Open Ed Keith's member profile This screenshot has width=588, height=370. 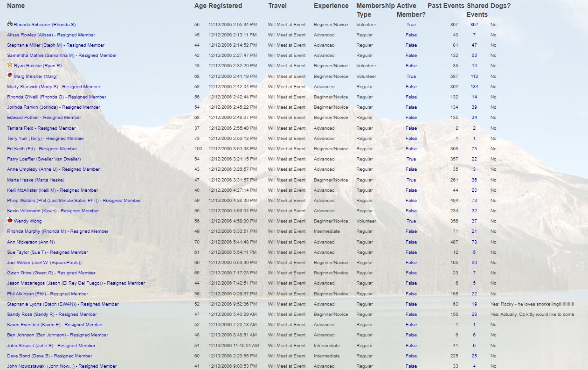(x=42, y=149)
